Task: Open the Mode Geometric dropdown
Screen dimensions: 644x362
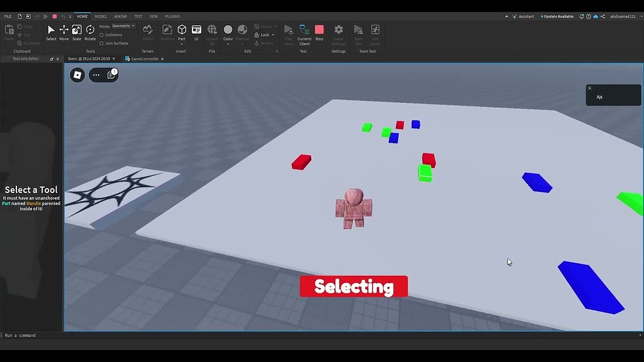Action: pyautogui.click(x=124, y=26)
